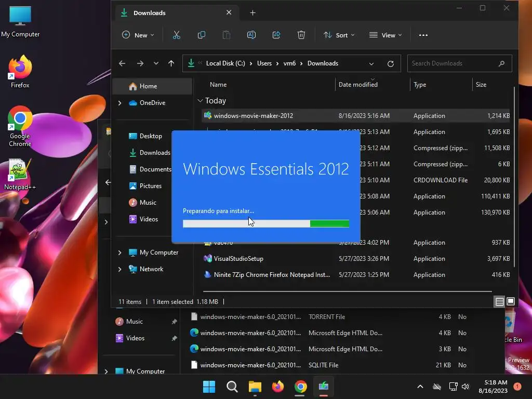Click the file list vertical scrollbar
The image size is (532, 399).
pyautogui.click(x=515, y=177)
